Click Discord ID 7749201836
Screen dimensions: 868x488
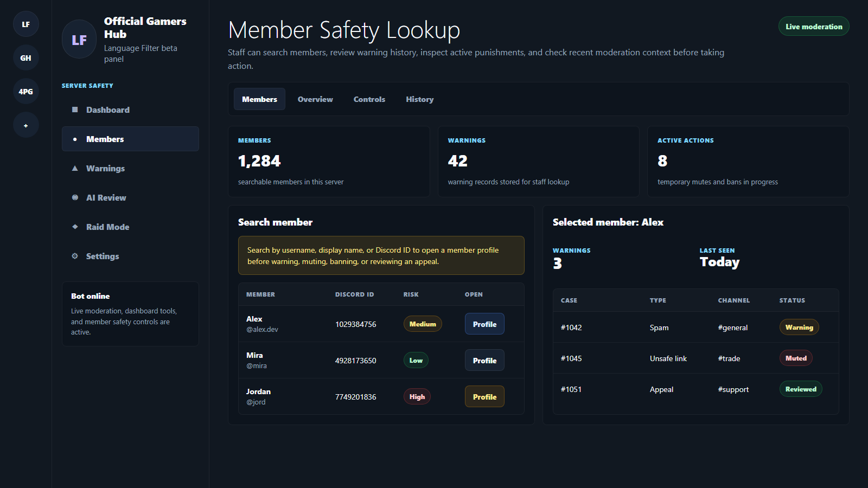coord(355,397)
